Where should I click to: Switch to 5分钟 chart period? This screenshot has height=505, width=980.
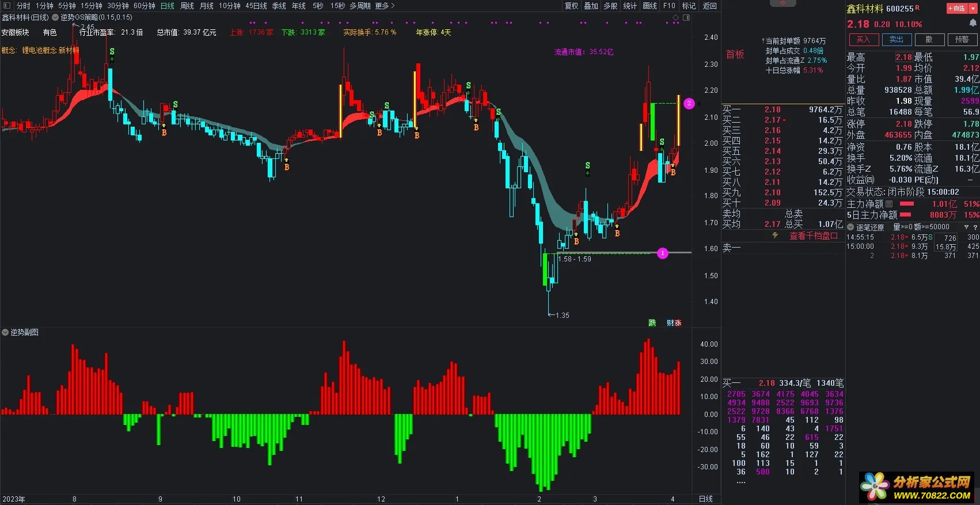[x=67, y=6]
